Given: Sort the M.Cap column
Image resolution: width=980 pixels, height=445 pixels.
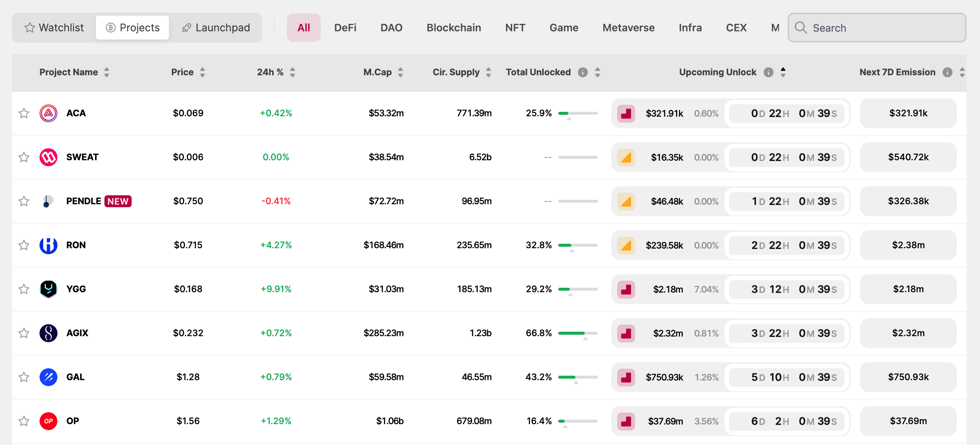Looking at the screenshot, I should pyautogui.click(x=401, y=72).
